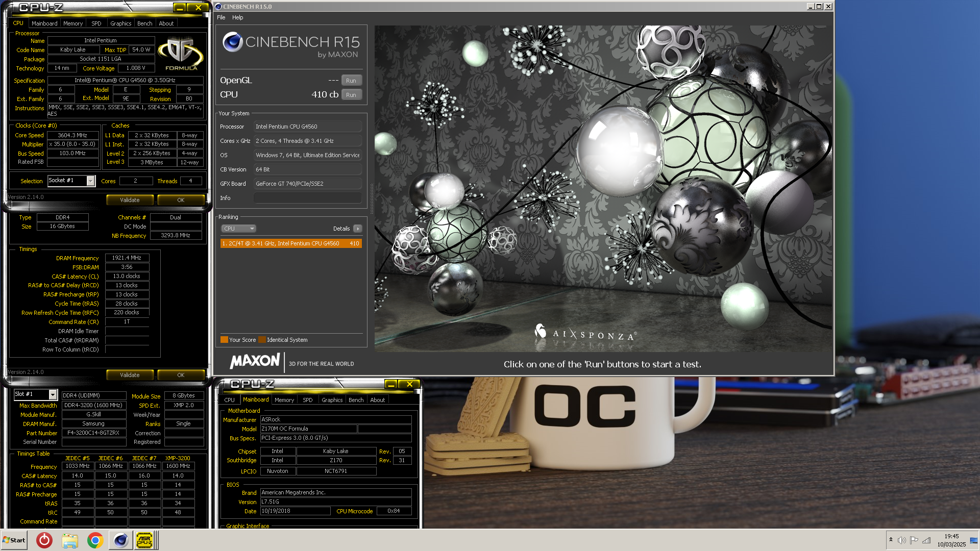The width and height of the screenshot is (980, 551).
Task: Launch Google Chrome from the taskbar
Action: [95, 540]
